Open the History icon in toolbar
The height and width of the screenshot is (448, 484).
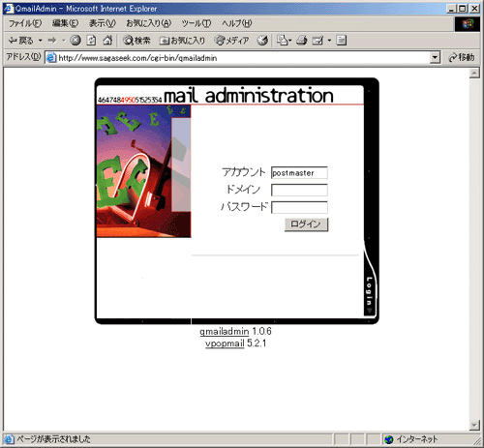click(262, 41)
